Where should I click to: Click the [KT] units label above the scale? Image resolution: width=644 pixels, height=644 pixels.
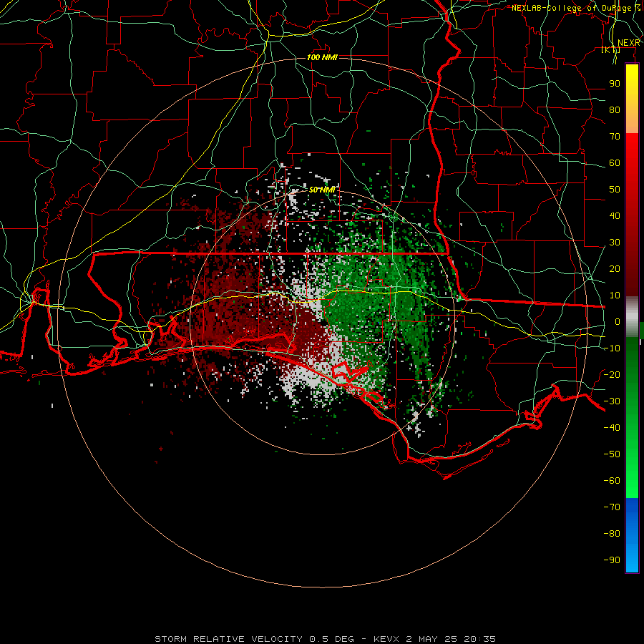[610, 49]
